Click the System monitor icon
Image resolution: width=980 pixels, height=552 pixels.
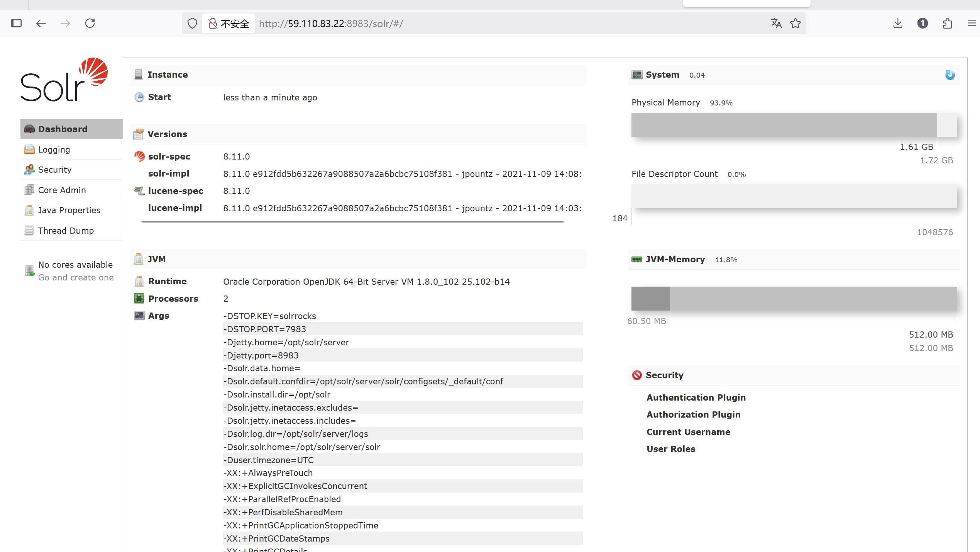tap(637, 75)
